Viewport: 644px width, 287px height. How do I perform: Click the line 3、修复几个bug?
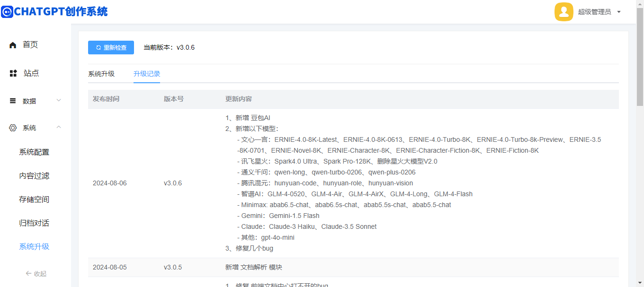(249, 249)
